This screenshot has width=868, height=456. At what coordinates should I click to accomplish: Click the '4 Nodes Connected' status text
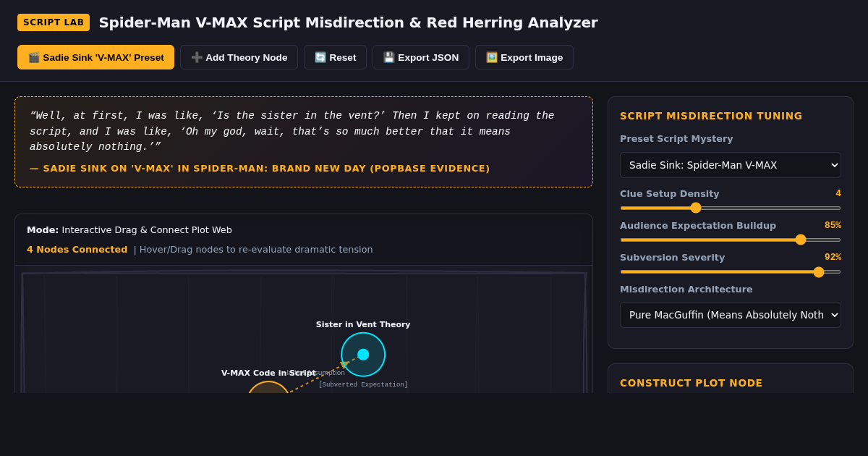coord(77,250)
